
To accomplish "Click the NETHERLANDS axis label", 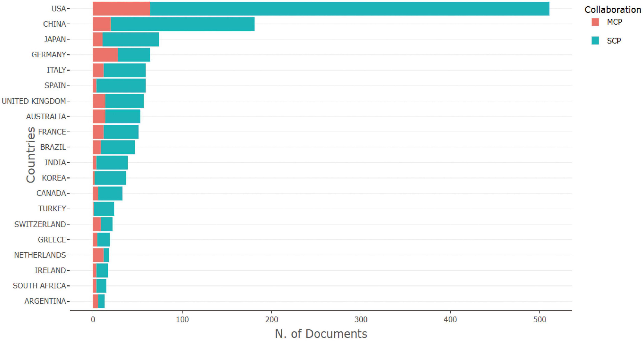I will (40, 255).
